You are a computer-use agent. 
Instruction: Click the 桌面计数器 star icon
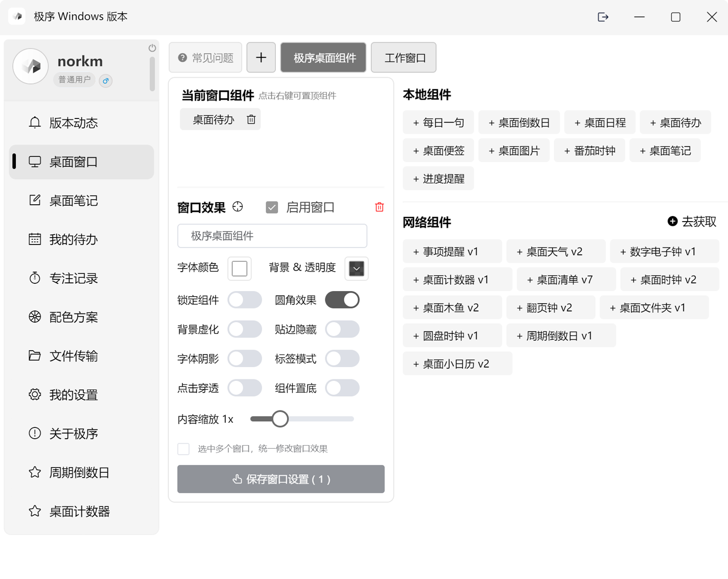coord(35,511)
